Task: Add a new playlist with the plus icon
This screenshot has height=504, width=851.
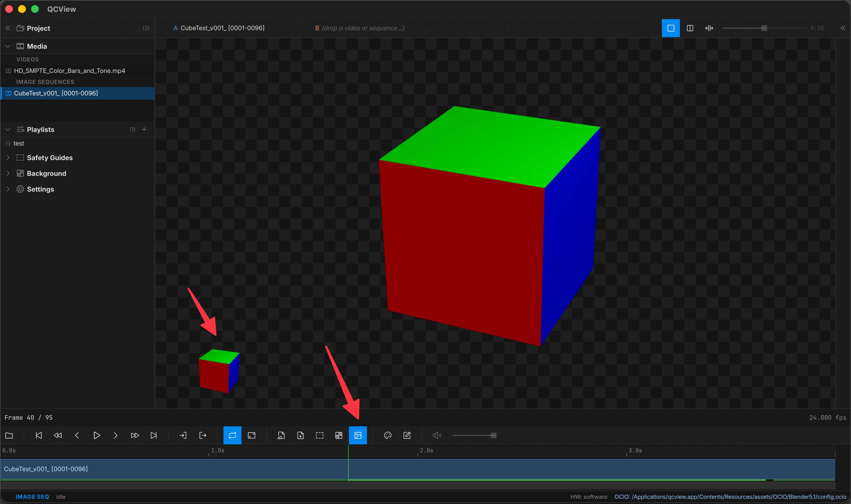Action: 144,129
